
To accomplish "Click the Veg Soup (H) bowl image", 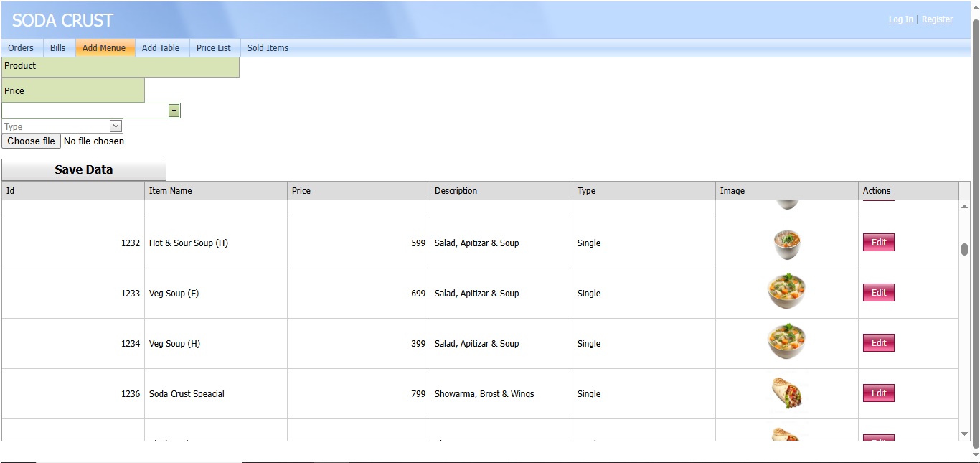I will click(x=787, y=343).
